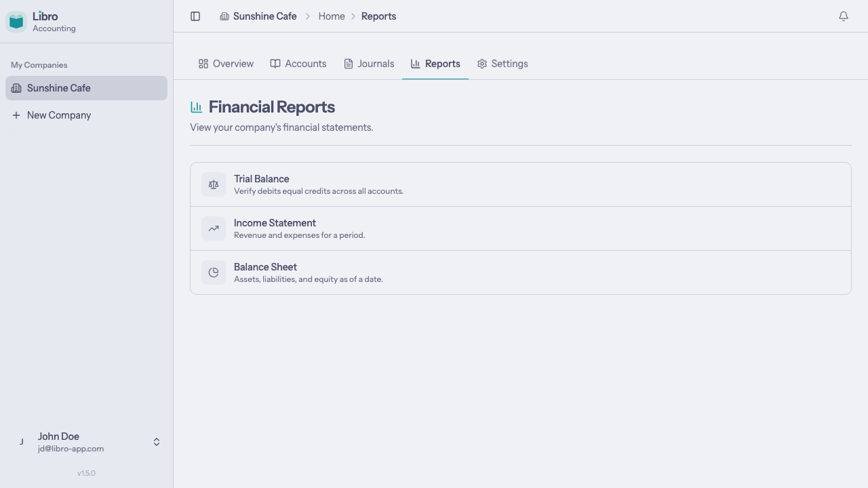Click the Balance Sheet pie chart icon

[213, 272]
